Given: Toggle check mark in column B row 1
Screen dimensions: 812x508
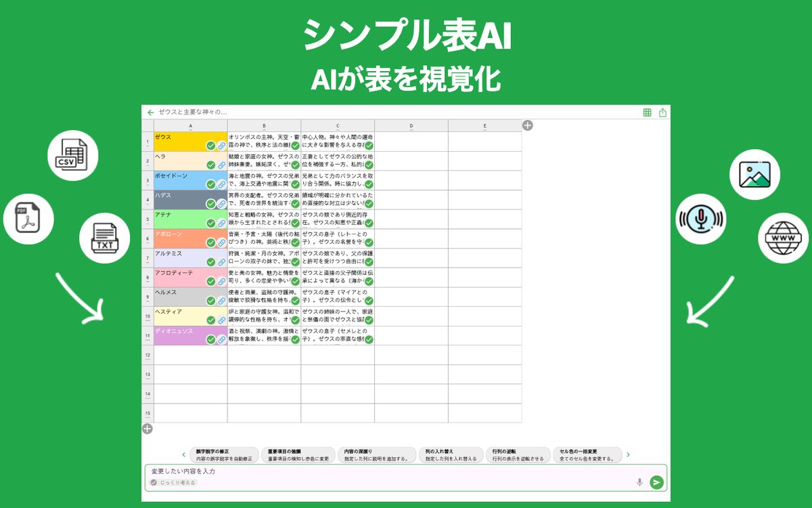Looking at the screenshot, I should [x=295, y=146].
